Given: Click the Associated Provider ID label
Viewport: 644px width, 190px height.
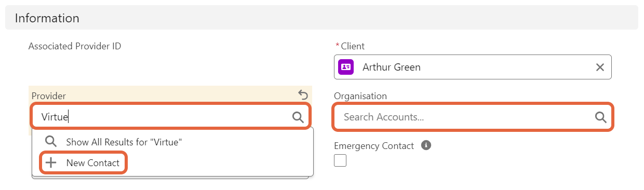Looking at the screenshot, I should pyautogui.click(x=75, y=46).
